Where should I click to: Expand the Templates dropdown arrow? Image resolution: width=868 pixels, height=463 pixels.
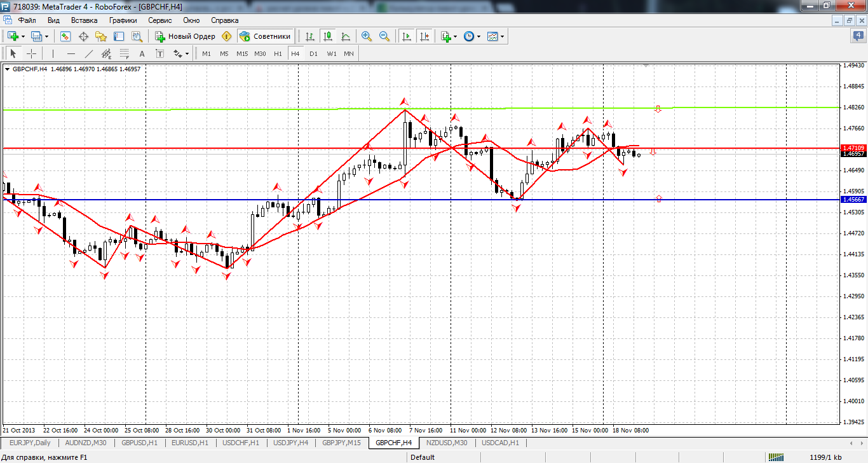pyautogui.click(x=502, y=36)
